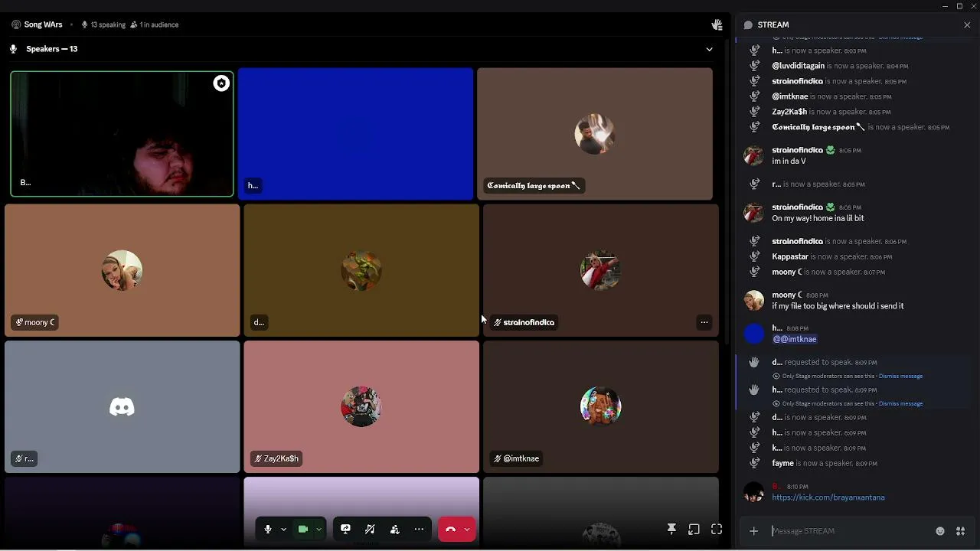The image size is (980, 551).
Task: Select the r... tile with Discord logo
Action: (x=122, y=406)
